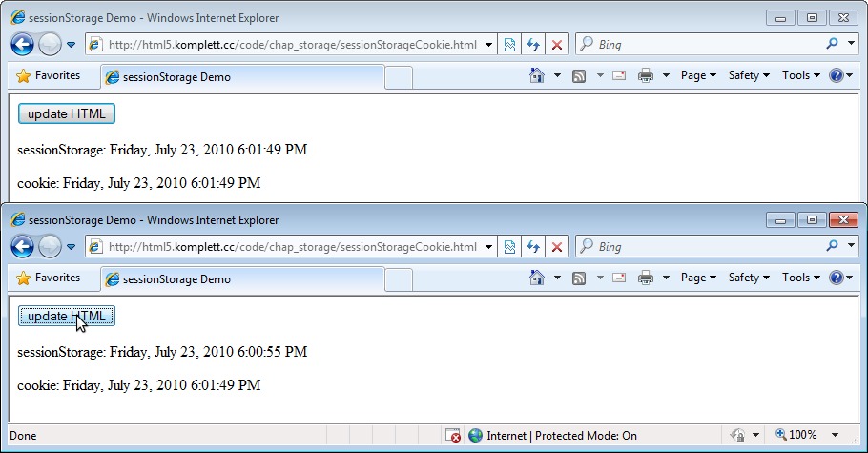Screen dimensions: 868x453
Task: Click update HTML button showing sessionStorage 6:00:55 PM
Action: tap(67, 316)
